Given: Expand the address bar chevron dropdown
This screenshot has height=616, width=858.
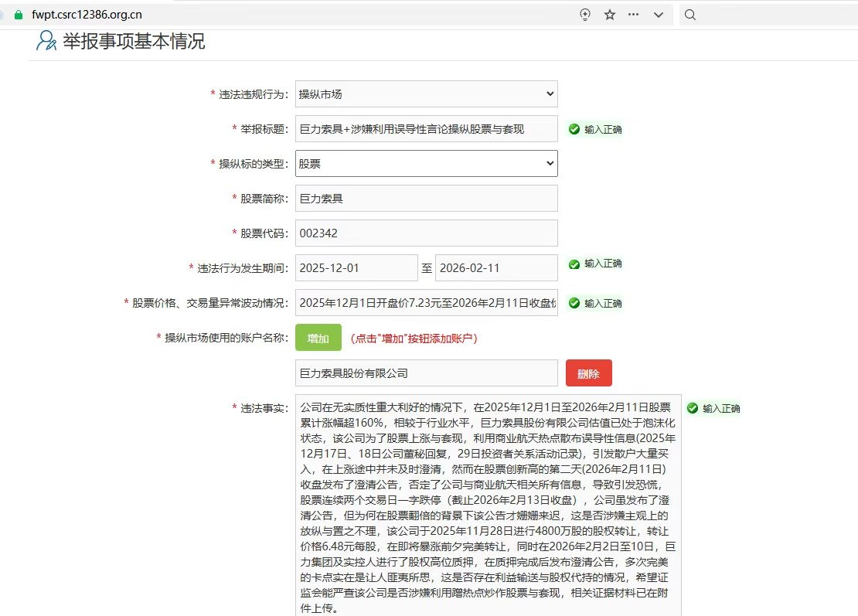Looking at the screenshot, I should coord(659,15).
